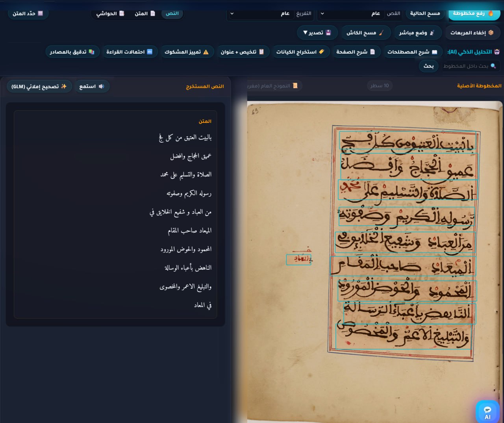Image resolution: width=504 pixels, height=423 pixels.
Task: Select extracted line بالبيت العتيق من كل فج
Action: click(x=185, y=137)
